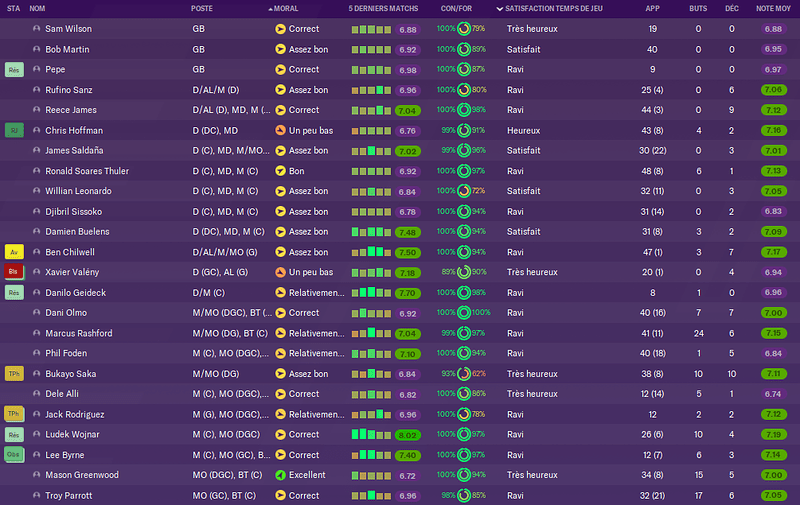800x505 pixels.
Task: Select the Troy Parrott row
Action: point(400,495)
